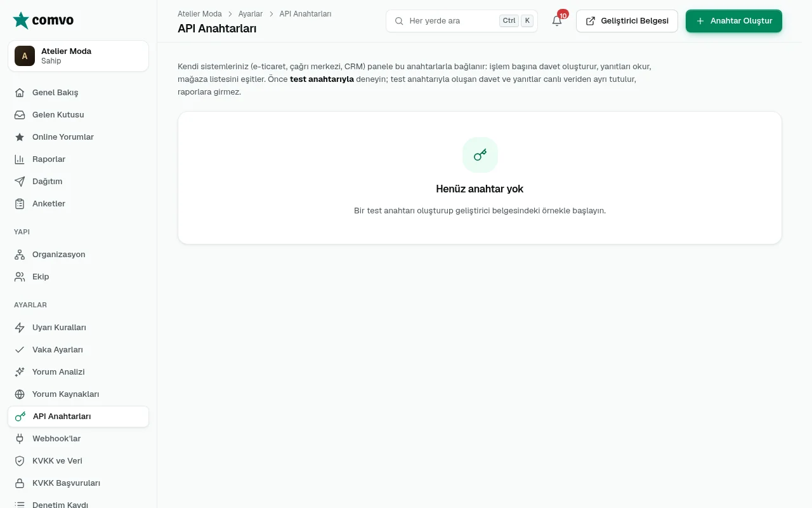This screenshot has height=508, width=812.
Task: Go to Genel Bakış page label
Action: (x=55, y=93)
